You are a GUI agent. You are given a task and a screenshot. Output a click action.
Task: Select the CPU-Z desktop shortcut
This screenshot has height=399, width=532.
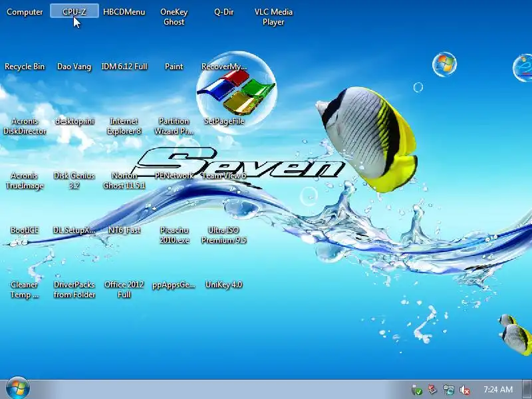74,12
